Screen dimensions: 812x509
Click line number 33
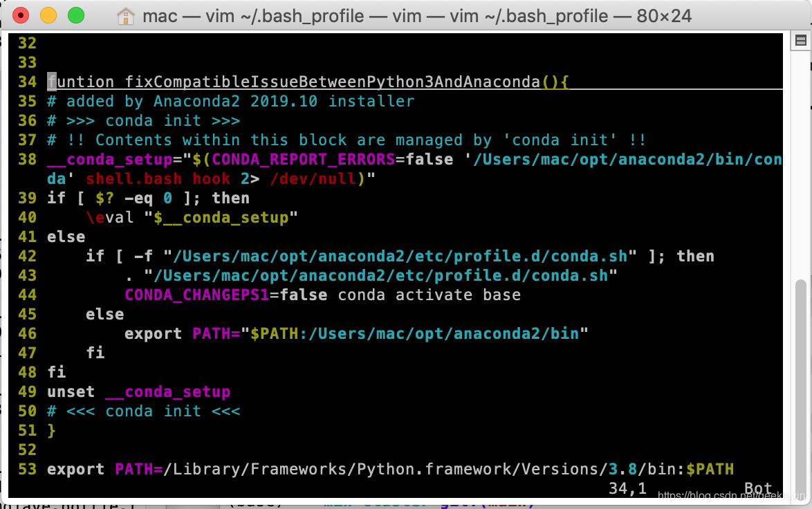[x=28, y=63]
